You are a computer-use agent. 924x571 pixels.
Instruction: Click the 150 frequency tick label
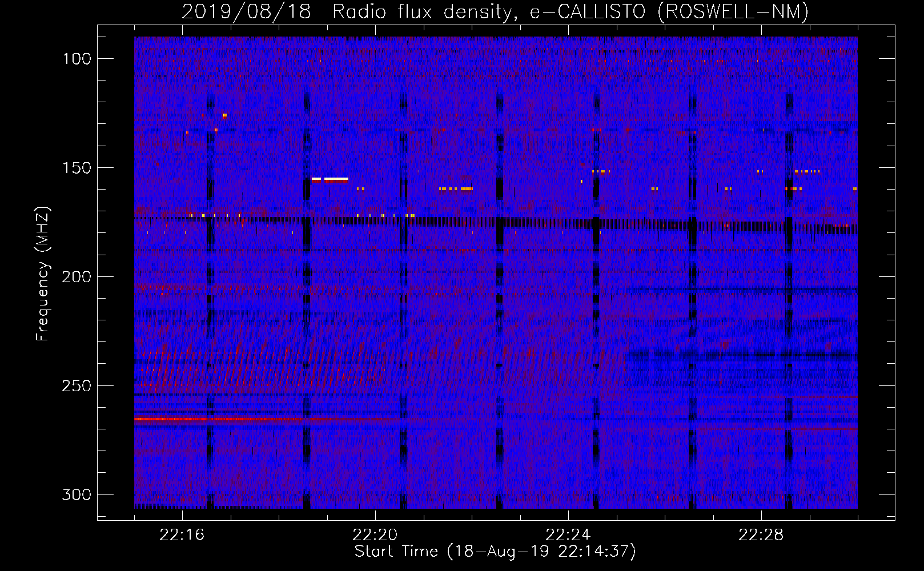pyautogui.click(x=77, y=168)
